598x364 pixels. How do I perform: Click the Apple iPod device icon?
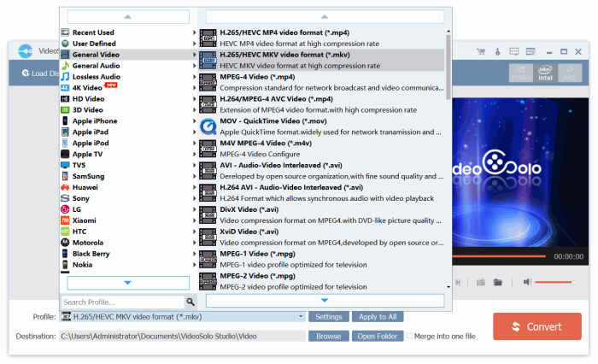point(65,143)
